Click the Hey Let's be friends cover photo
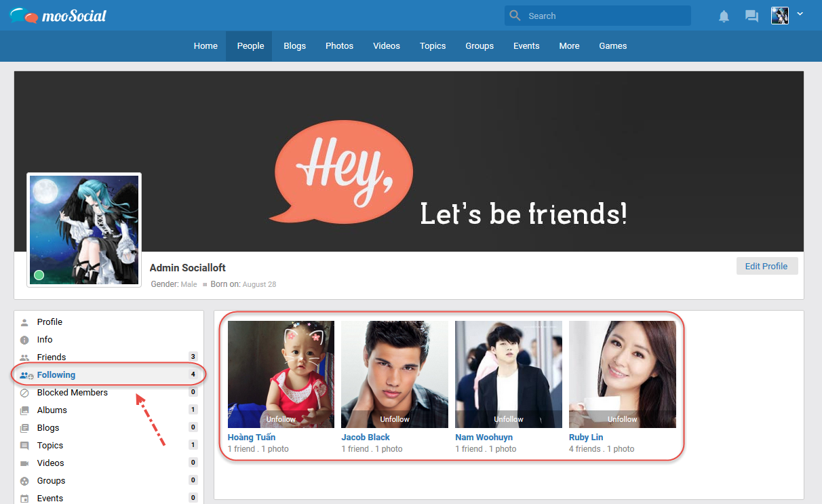822x504 pixels. (409, 161)
